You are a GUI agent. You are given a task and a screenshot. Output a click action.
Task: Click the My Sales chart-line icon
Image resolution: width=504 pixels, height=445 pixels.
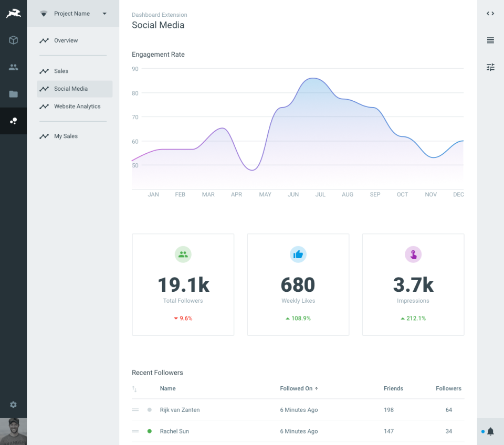(x=44, y=136)
